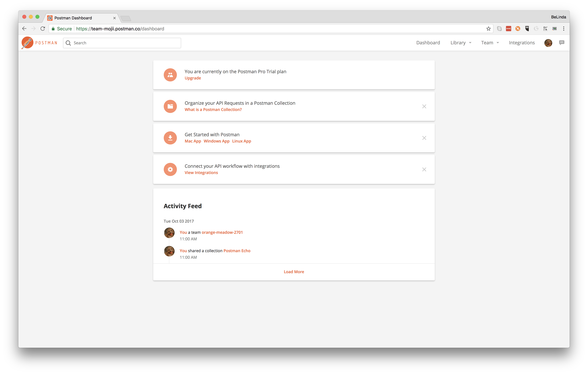Click the secure padlock icon in address bar
Viewport: 588px width, 374px height.
coord(53,29)
